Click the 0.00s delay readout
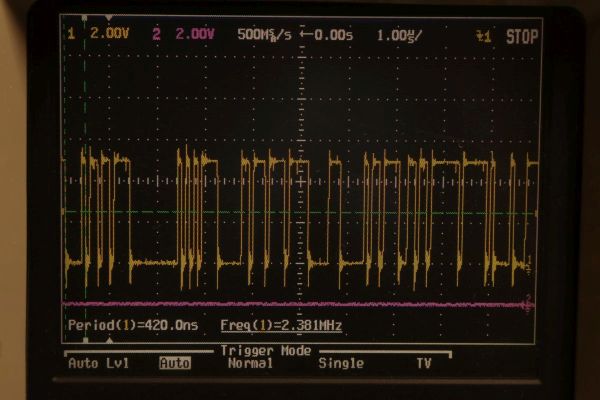This screenshot has width=600, height=400. pyautogui.click(x=326, y=35)
